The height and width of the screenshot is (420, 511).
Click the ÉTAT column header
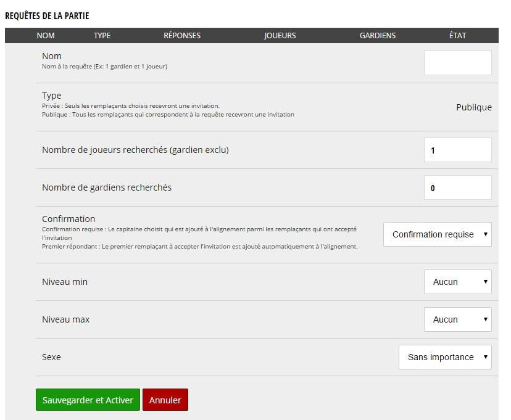point(457,36)
